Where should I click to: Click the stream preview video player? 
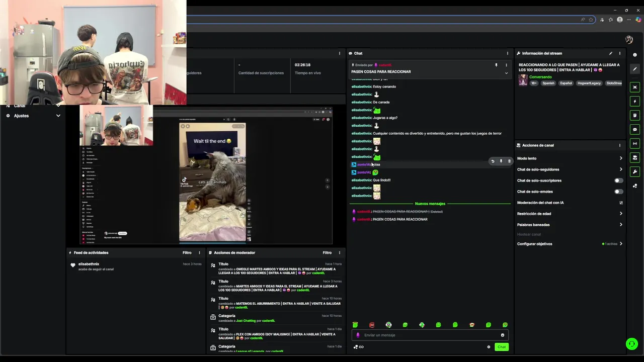[x=206, y=176]
